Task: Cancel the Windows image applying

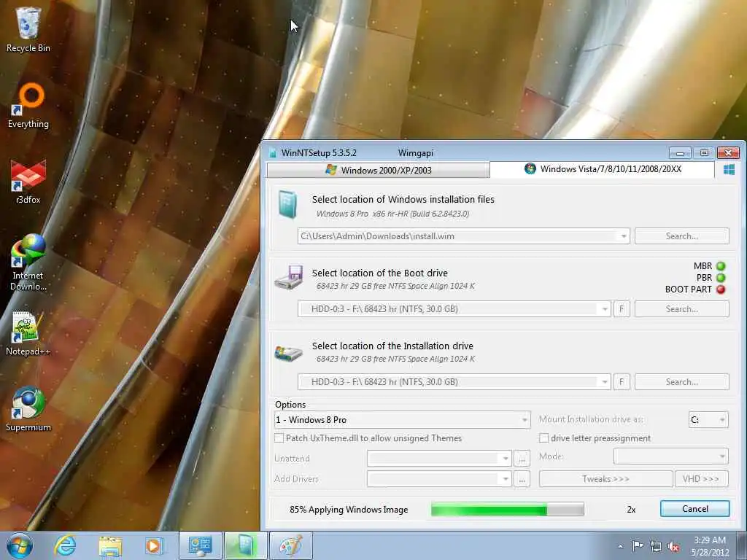Action: coord(695,508)
